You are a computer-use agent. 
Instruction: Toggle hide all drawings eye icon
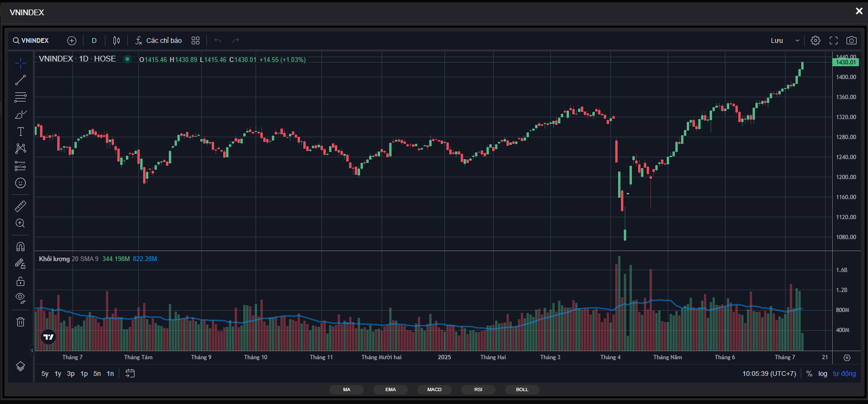pyautogui.click(x=21, y=298)
